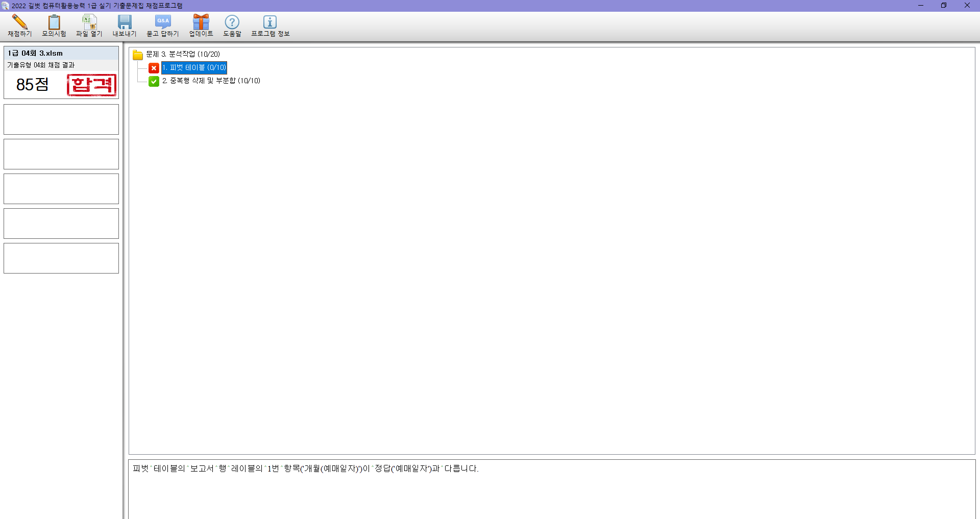
Task: Click the 업데이트 gift box icon
Action: (x=201, y=22)
